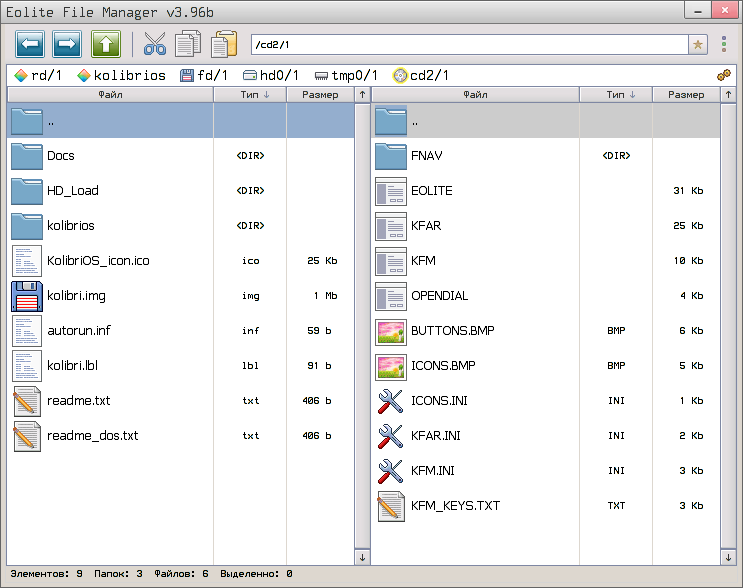Switch to the rd/1 device

40,75
